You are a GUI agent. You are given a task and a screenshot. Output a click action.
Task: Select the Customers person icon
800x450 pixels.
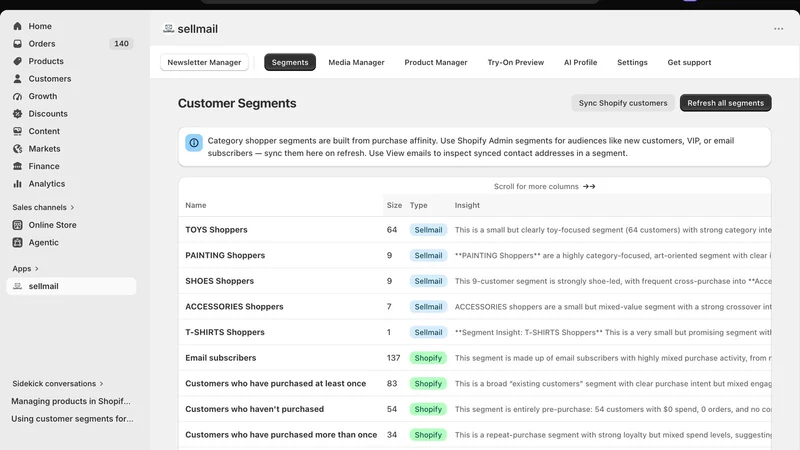[17, 79]
